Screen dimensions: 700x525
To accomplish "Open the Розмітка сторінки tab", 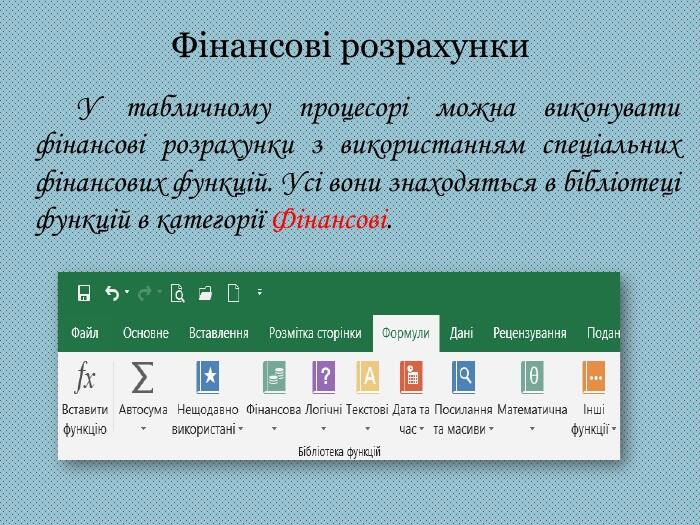I will 315,333.
